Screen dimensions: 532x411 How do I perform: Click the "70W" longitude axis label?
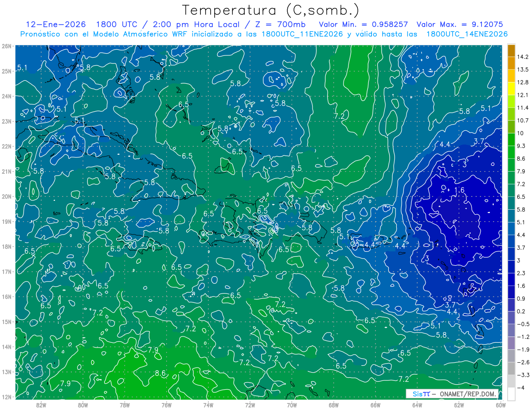[x=292, y=405]
